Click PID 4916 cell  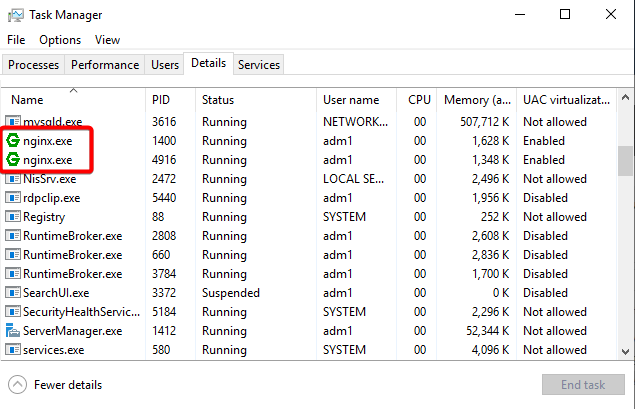click(164, 160)
